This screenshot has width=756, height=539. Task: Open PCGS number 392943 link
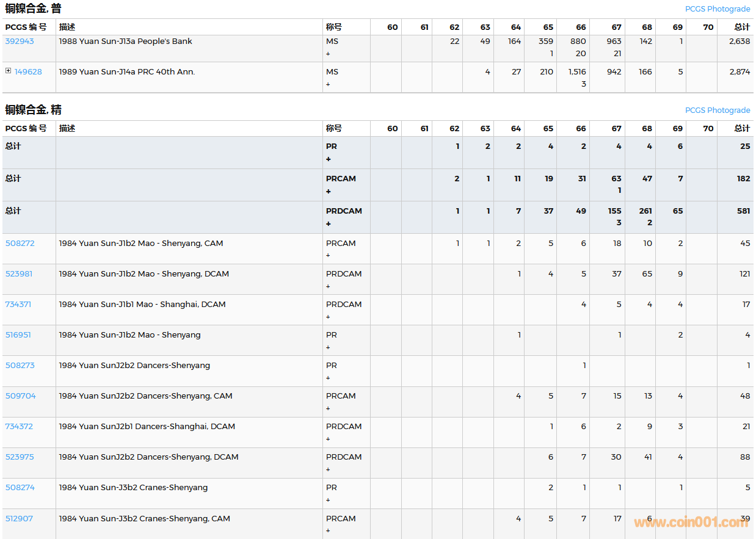coord(20,42)
